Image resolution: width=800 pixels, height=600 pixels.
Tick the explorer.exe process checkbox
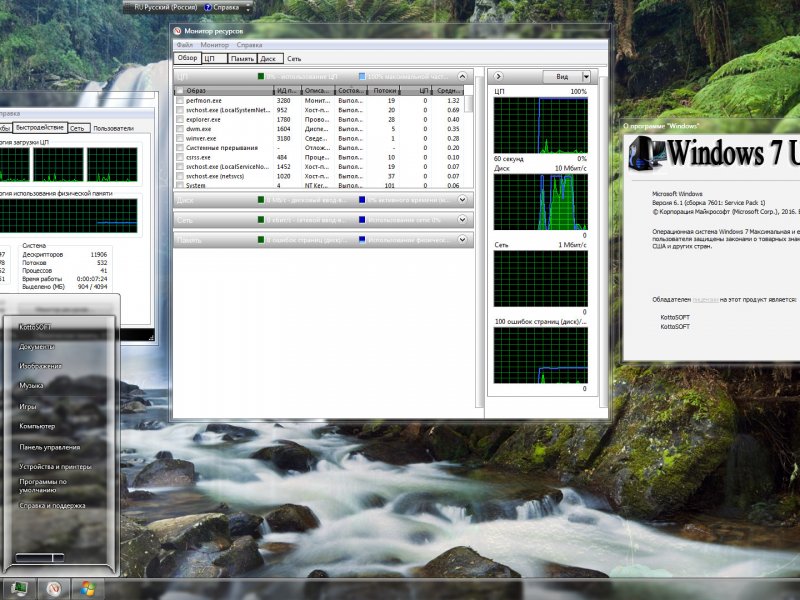pyautogui.click(x=180, y=119)
